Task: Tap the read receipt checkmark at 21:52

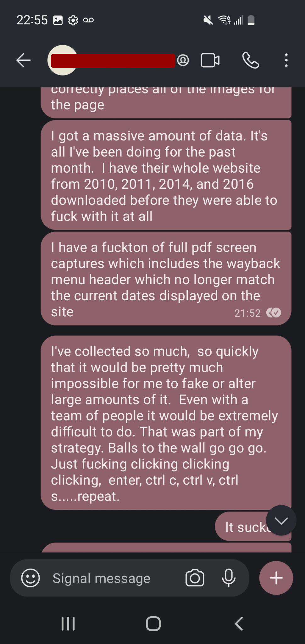Action: [x=274, y=313]
